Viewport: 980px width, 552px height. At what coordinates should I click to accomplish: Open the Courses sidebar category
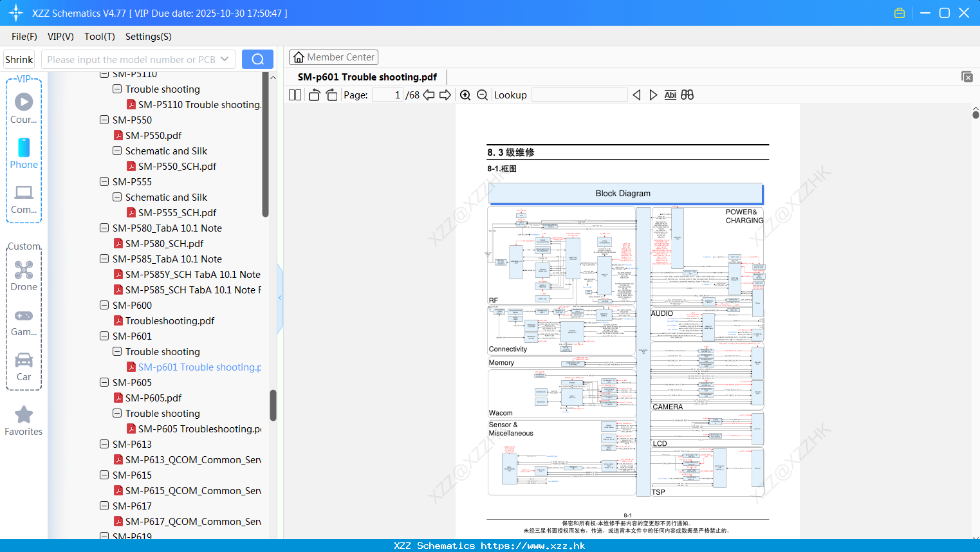click(24, 109)
